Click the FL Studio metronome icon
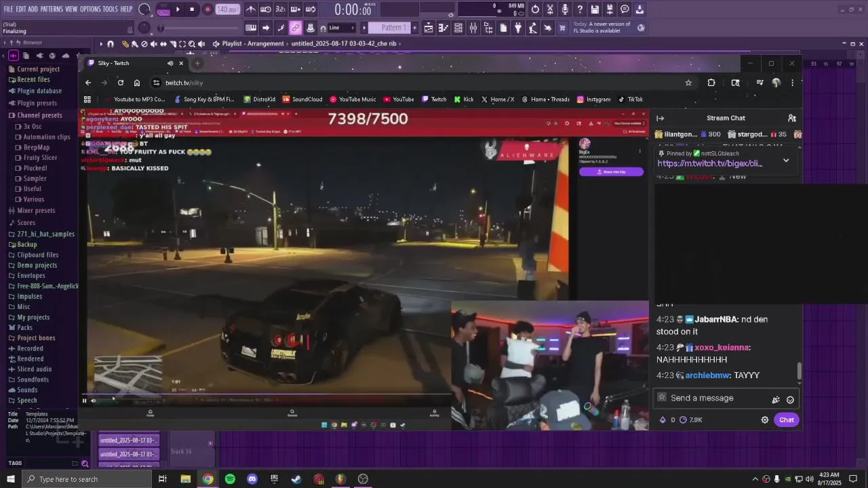Viewport: 868px width, 488px height. pyautogui.click(x=251, y=9)
